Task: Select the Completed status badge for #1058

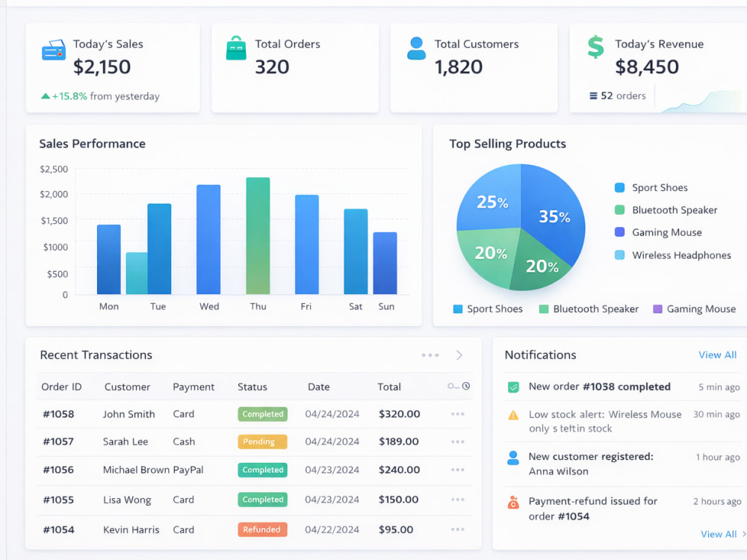Action: click(262, 414)
